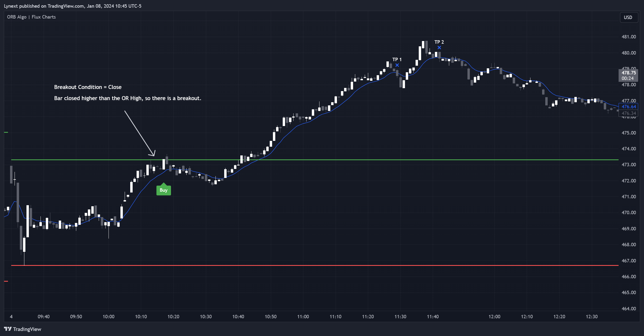Click the ORB Algo | Flux Charts title
This screenshot has width=644, height=336.
[x=31, y=17]
